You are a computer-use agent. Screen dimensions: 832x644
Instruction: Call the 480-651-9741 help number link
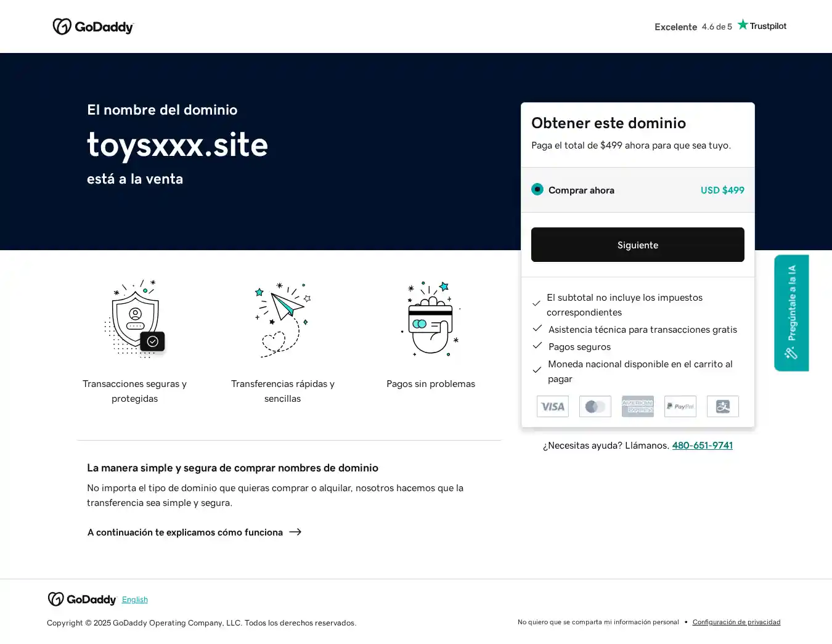pos(702,446)
